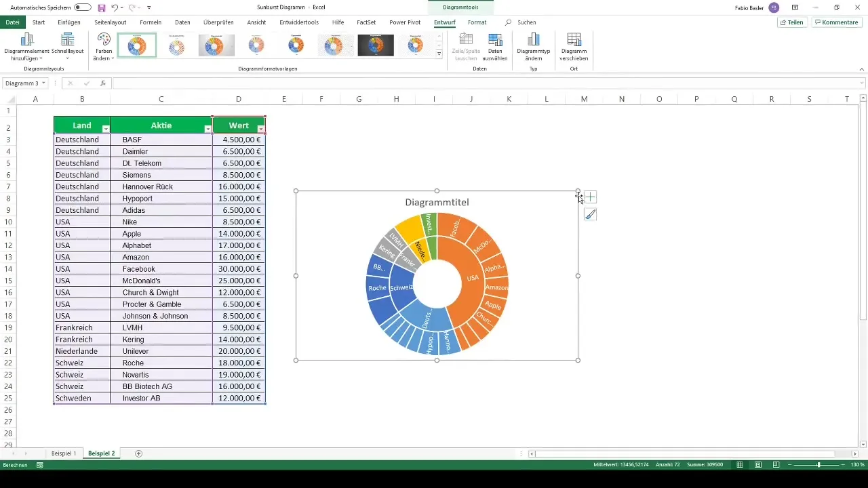Click the insert function fx icon
Screen dimensions: 868x488
coord(103,83)
